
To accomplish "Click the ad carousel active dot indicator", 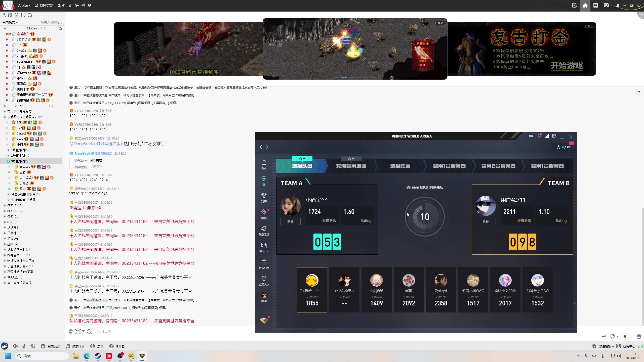I will 344,78.
